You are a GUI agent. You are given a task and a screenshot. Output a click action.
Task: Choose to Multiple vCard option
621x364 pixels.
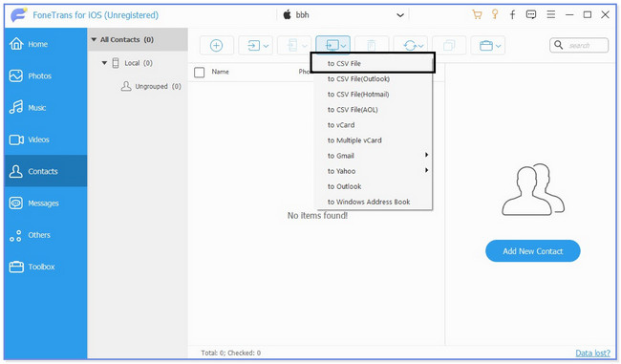coord(373,140)
